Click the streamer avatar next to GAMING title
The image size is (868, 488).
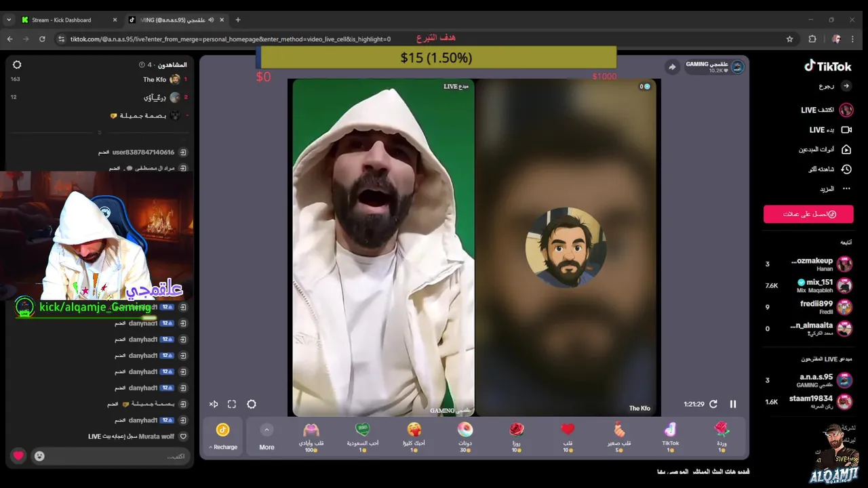click(737, 66)
